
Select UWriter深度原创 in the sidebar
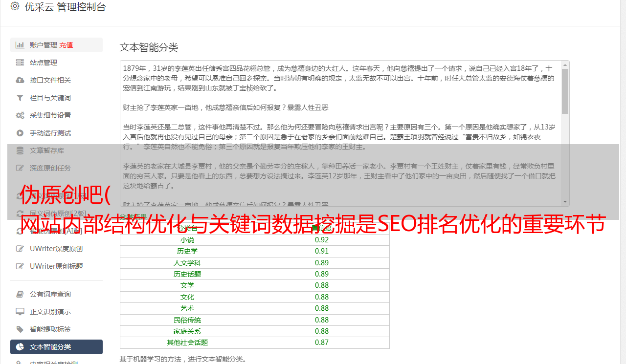click(56, 249)
